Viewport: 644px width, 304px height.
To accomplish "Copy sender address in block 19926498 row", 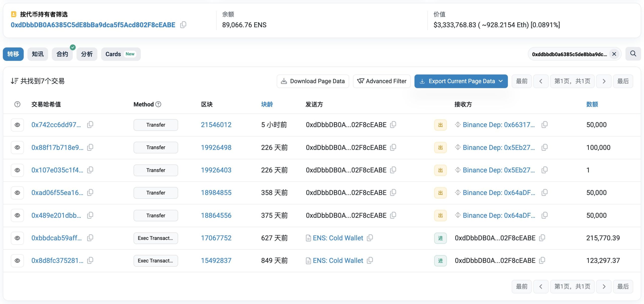I will (393, 147).
